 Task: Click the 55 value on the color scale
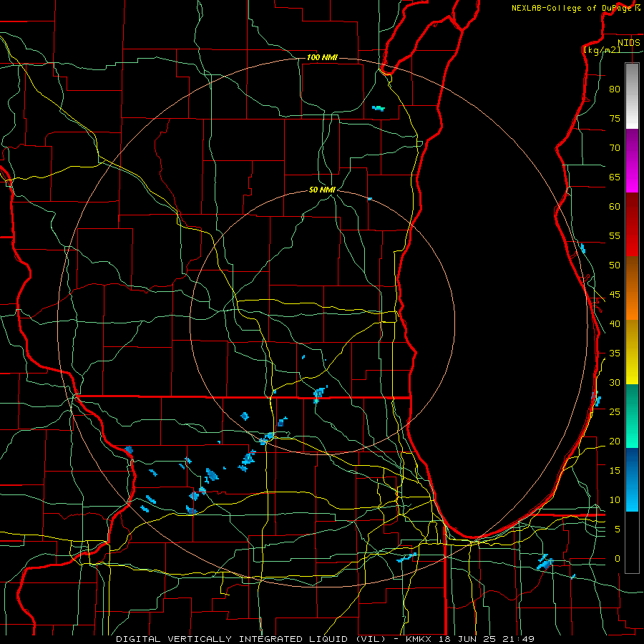point(615,235)
